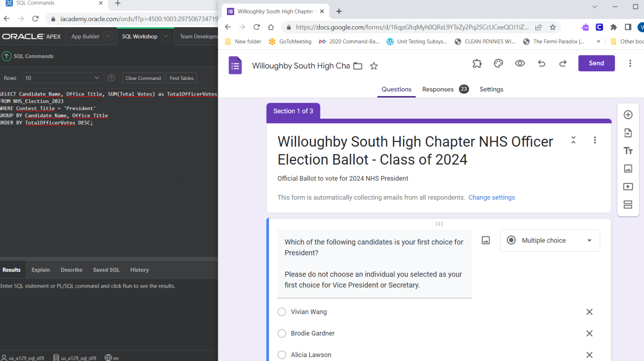Viewport: 644px width, 361px height.
Task: Open the GoToMeeting bookmark
Action: [290, 42]
